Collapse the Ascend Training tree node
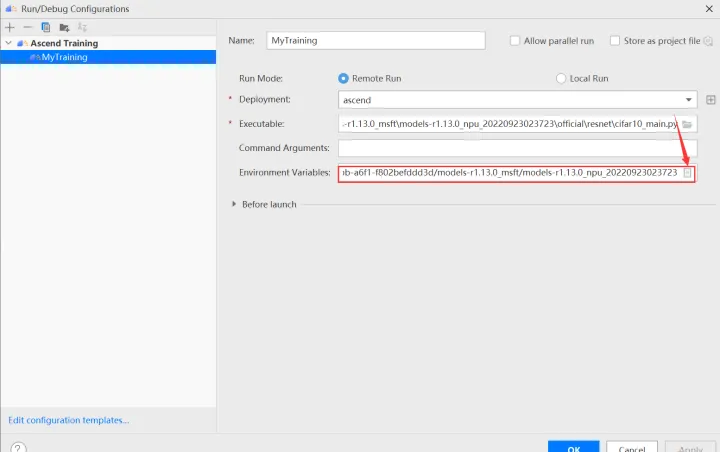 [9, 44]
